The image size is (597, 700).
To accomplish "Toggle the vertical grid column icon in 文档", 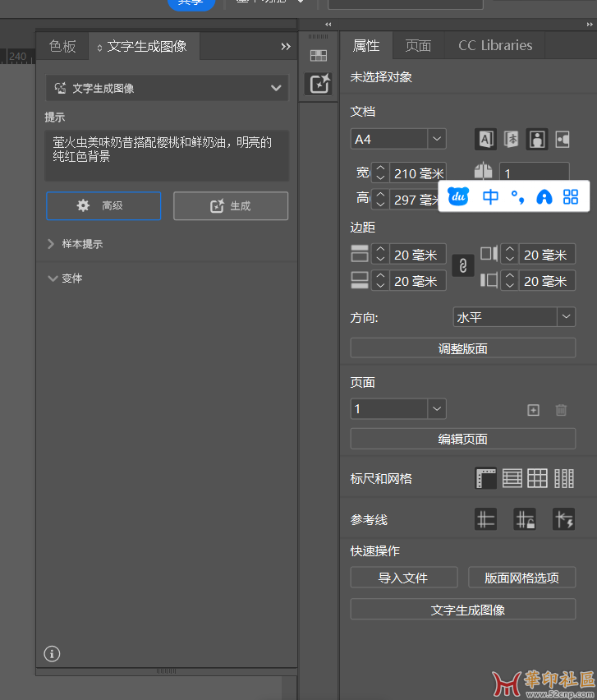I will tap(511, 140).
